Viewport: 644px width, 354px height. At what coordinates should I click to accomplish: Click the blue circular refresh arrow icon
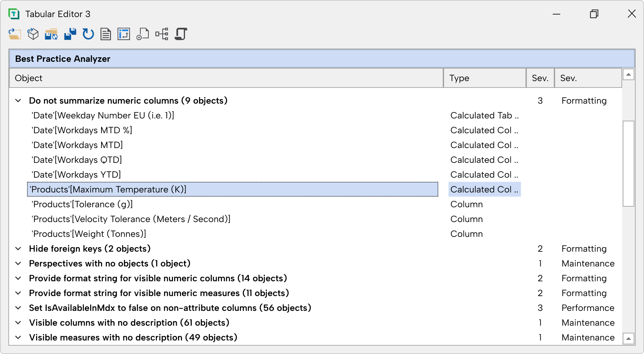click(88, 34)
